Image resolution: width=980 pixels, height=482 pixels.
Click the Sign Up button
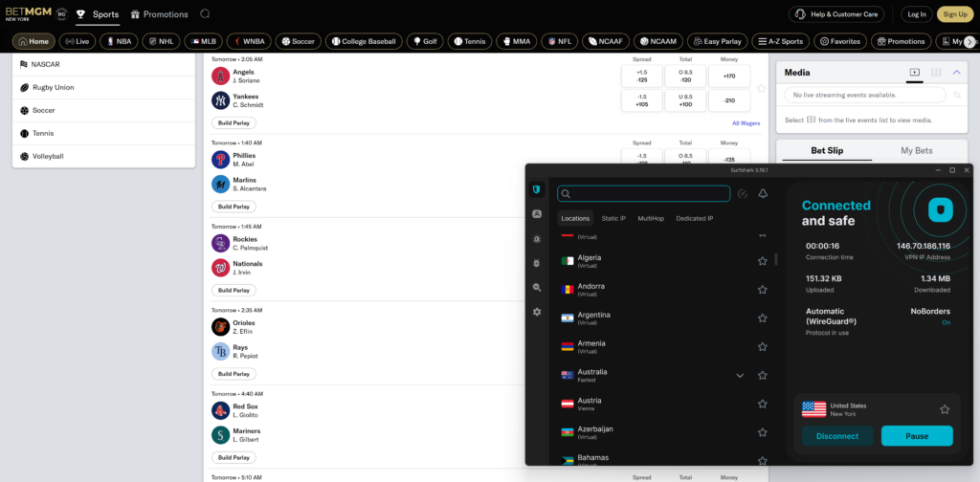click(x=955, y=14)
